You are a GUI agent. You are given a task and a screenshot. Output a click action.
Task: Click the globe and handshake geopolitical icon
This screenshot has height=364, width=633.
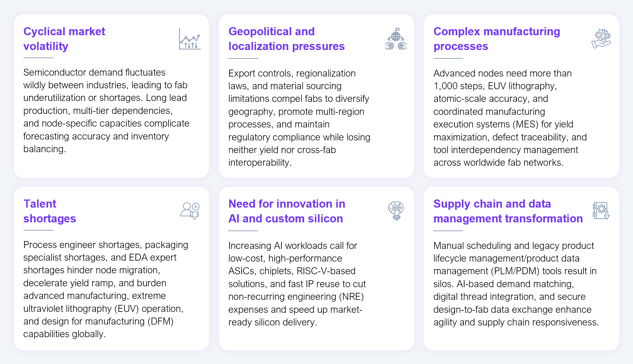pos(396,39)
